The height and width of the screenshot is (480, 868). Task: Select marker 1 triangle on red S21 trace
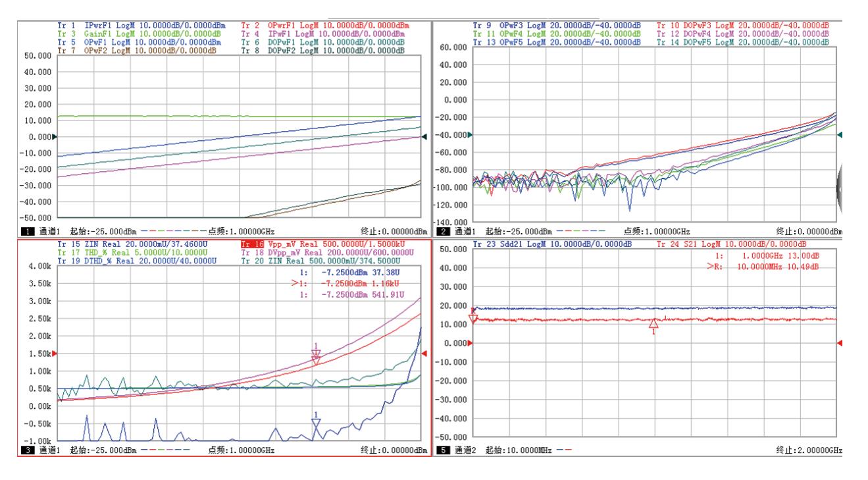(653, 325)
